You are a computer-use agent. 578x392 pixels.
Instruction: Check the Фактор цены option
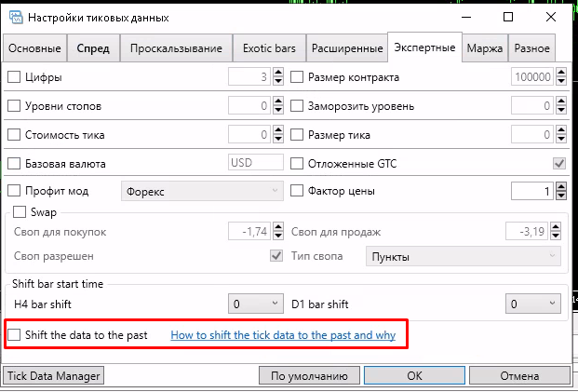[x=297, y=191]
